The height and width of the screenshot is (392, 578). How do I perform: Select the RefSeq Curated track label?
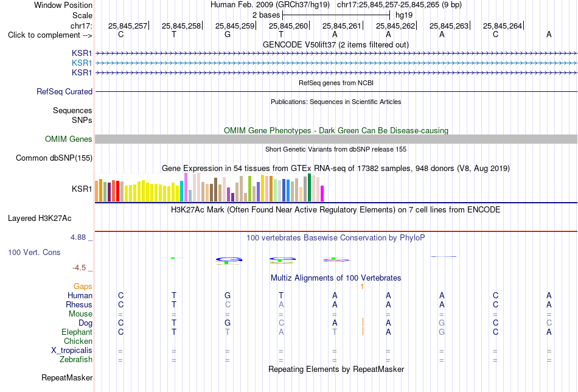[x=64, y=91]
